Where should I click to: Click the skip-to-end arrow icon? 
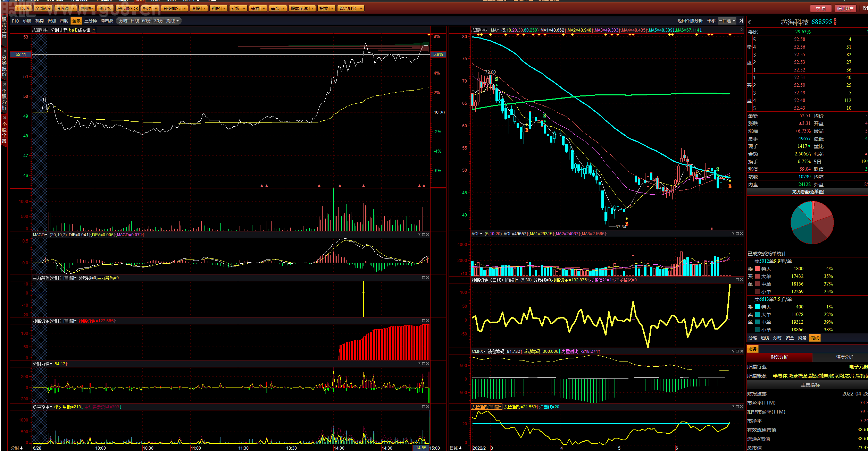(742, 21)
